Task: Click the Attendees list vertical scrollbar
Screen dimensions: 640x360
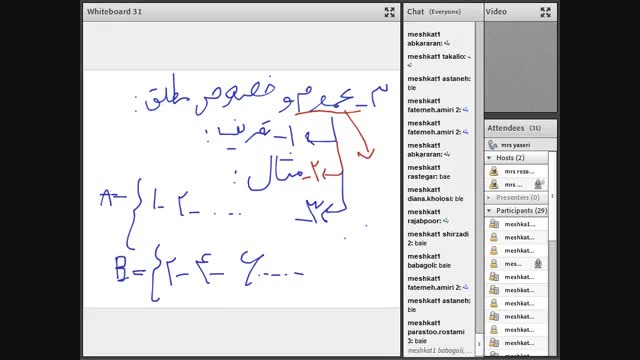Action: (552, 196)
